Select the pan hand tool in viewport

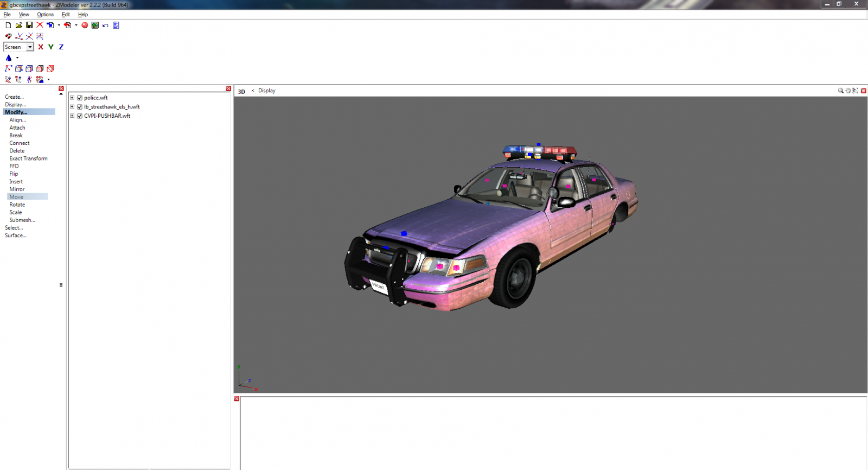(x=848, y=91)
